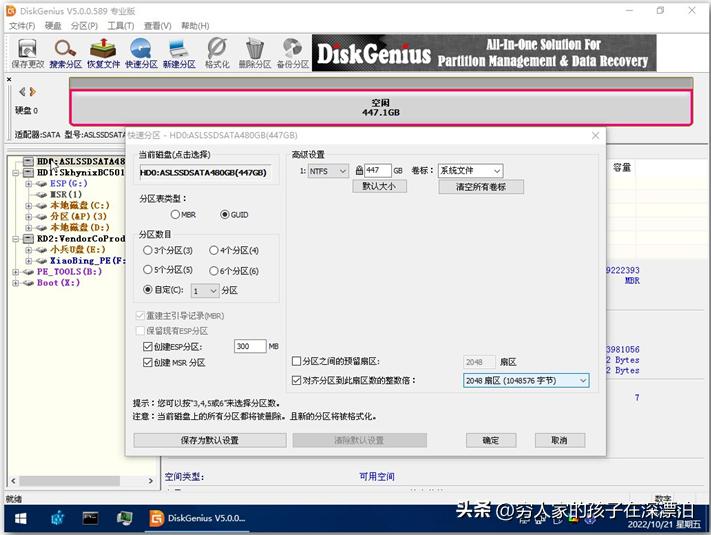Open the 硬盘 menu
The width and height of the screenshot is (711, 535).
coord(53,26)
